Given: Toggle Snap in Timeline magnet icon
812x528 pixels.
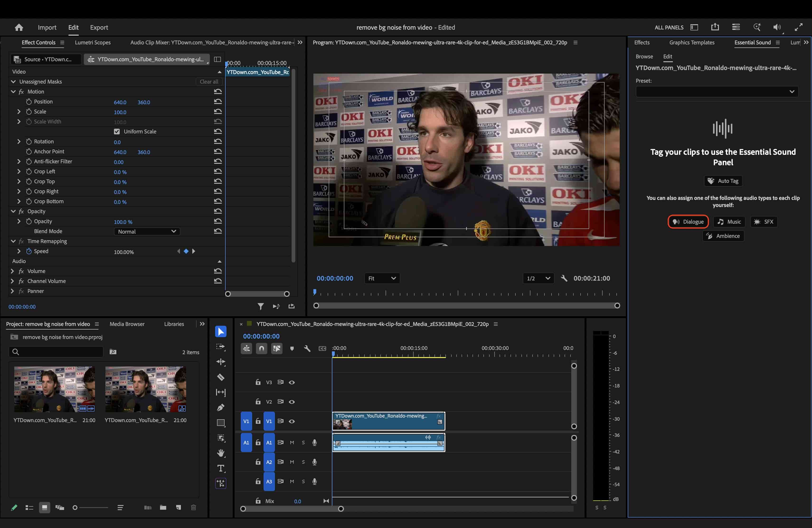Looking at the screenshot, I should tap(262, 348).
